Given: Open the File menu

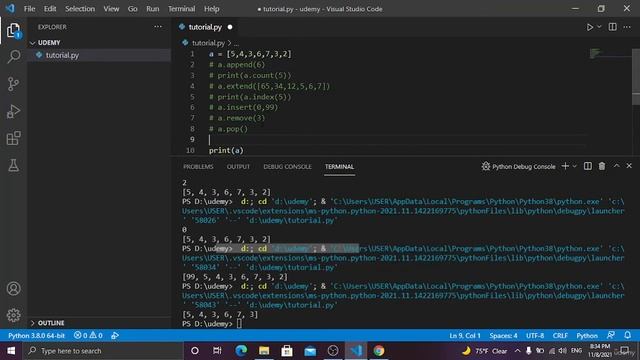Looking at the screenshot, I should click(x=29, y=9).
